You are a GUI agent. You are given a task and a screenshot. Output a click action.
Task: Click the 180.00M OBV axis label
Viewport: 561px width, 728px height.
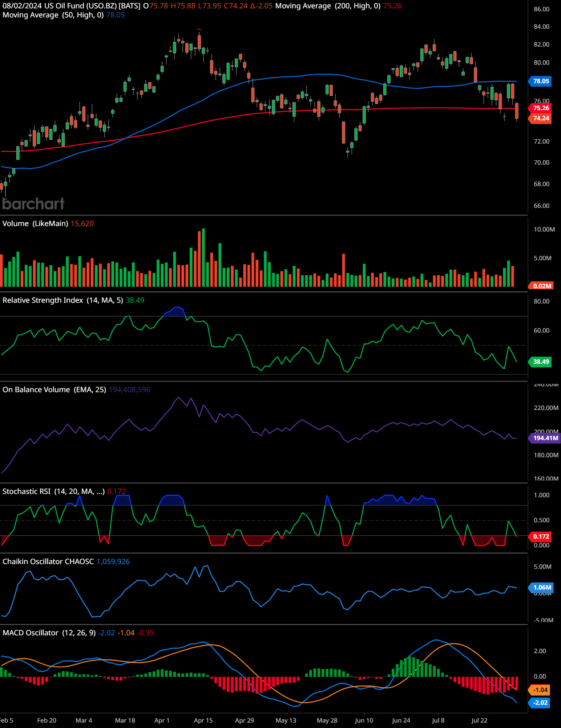[x=546, y=455]
